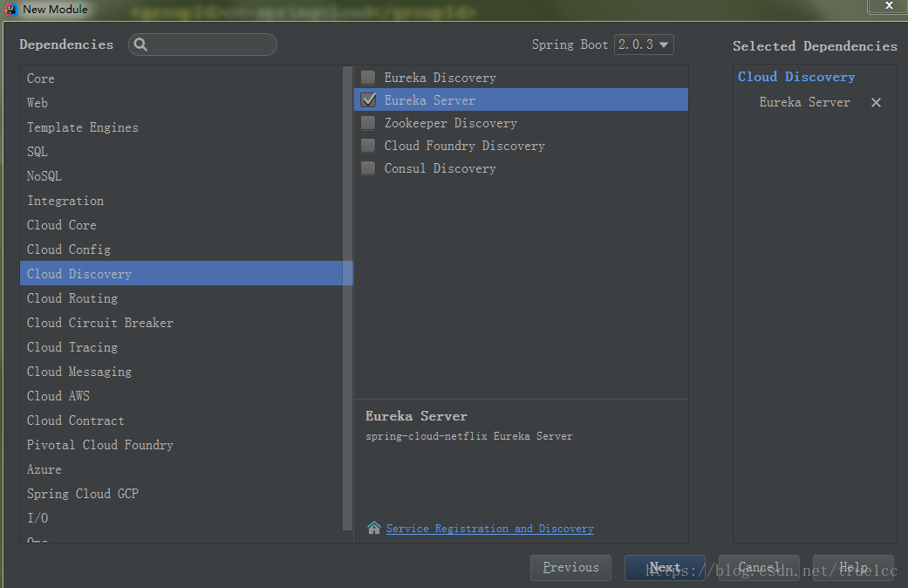Click the Zookeeper Discovery label
This screenshot has height=588, width=908.
tap(451, 123)
